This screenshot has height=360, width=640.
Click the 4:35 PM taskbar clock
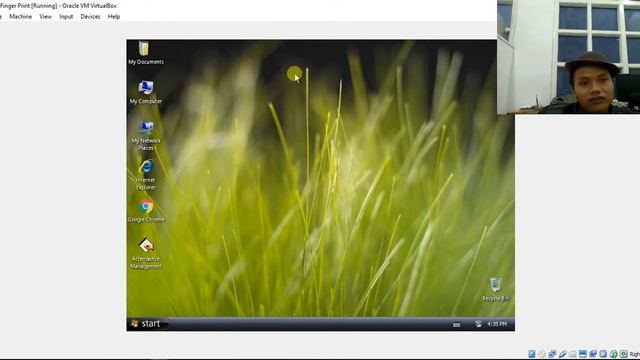click(497, 324)
